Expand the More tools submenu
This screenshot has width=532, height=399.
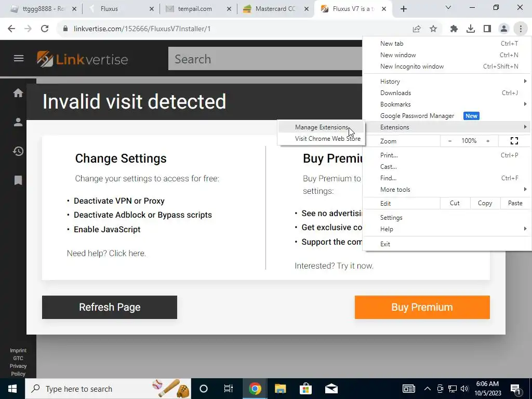447,189
